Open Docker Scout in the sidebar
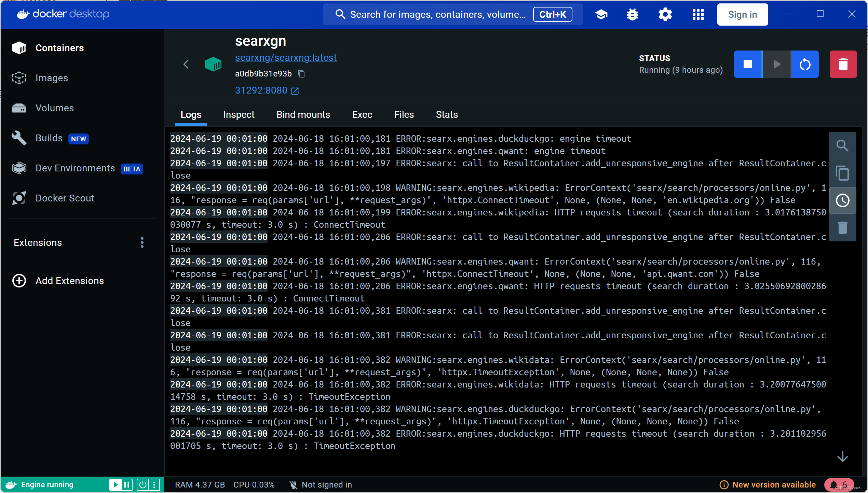This screenshot has width=868, height=493. pyautogui.click(x=82, y=198)
